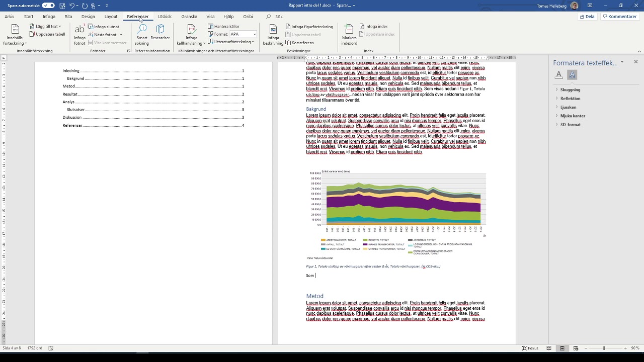Open the Arkiv menu

tap(10, 17)
